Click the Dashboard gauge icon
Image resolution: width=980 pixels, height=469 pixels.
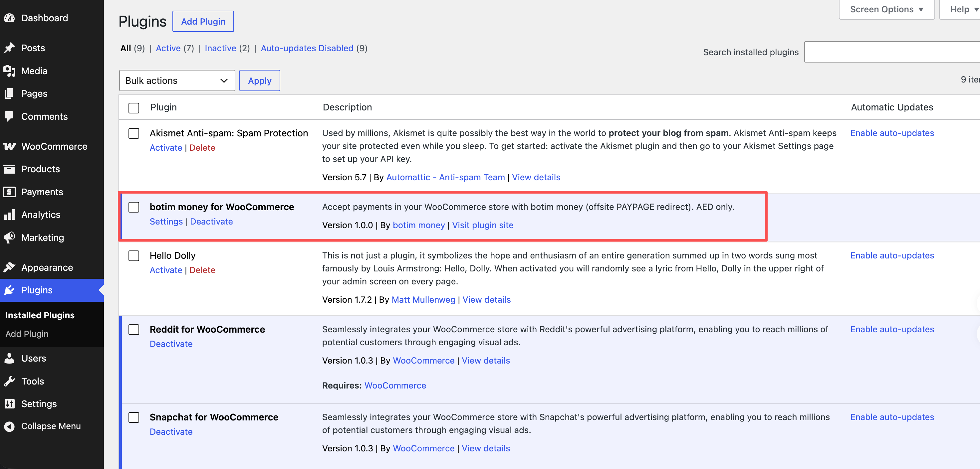click(x=10, y=18)
